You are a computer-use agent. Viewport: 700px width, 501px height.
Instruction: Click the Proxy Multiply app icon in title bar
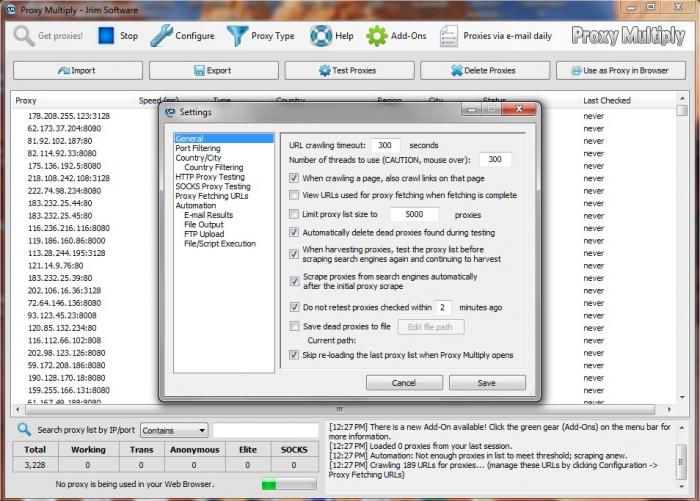coord(11,9)
